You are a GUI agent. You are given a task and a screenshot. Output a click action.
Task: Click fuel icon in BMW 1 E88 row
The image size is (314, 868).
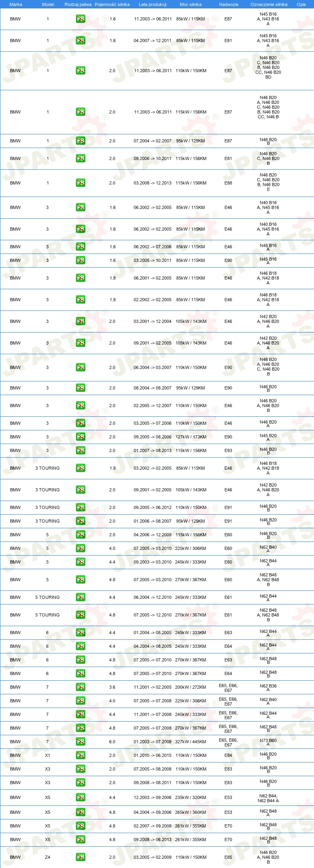point(80,183)
